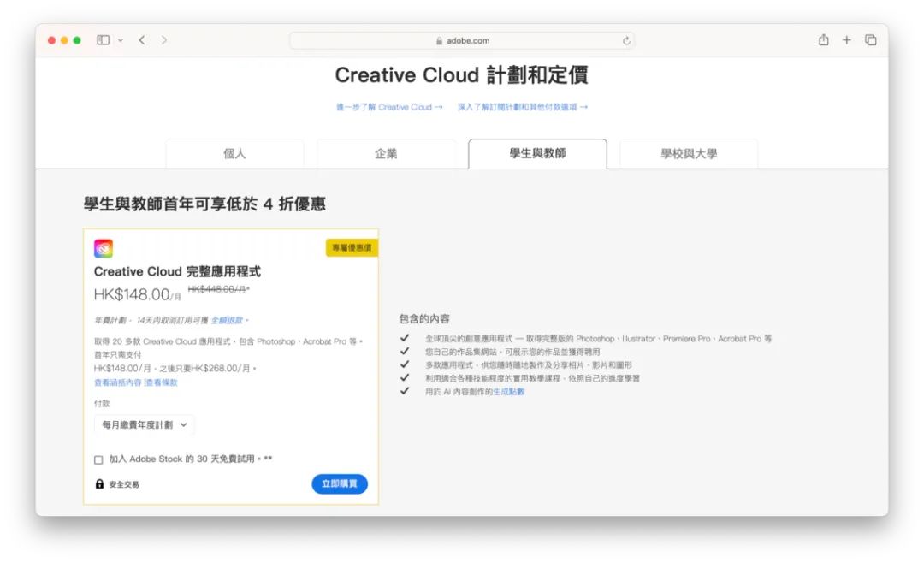Image resolution: width=924 pixels, height=563 pixels.
Task: Click the HK$148.00/月 price
Action: click(x=137, y=295)
